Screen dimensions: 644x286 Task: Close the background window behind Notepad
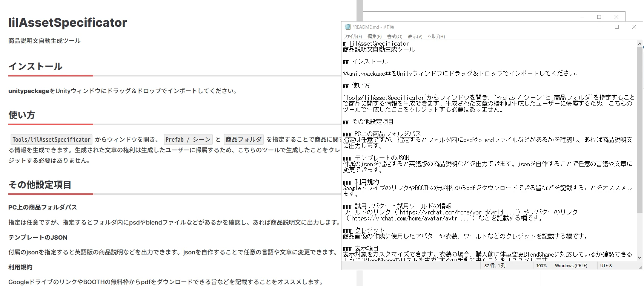coord(616,17)
